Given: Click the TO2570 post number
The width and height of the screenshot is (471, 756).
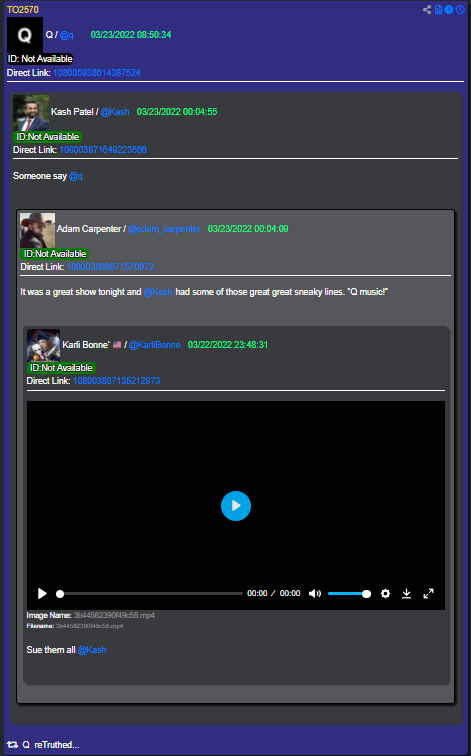Looking at the screenshot, I should (23, 10).
